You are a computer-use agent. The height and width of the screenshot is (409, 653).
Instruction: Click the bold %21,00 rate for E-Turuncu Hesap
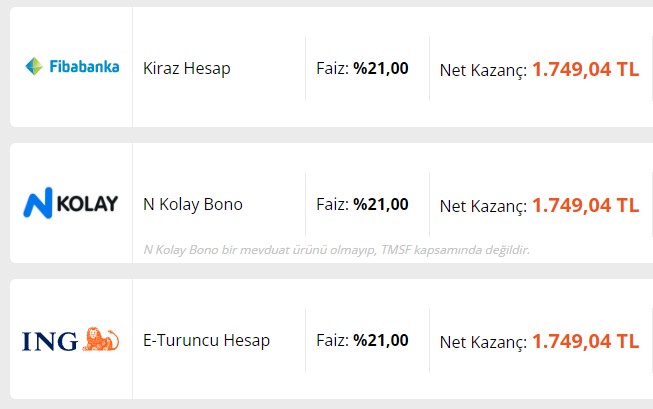pyautogui.click(x=380, y=340)
